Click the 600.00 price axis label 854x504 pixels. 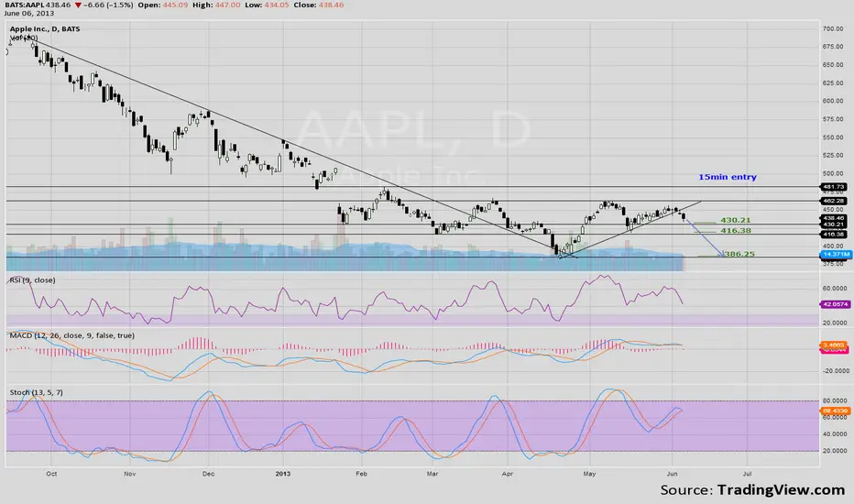[x=833, y=102]
